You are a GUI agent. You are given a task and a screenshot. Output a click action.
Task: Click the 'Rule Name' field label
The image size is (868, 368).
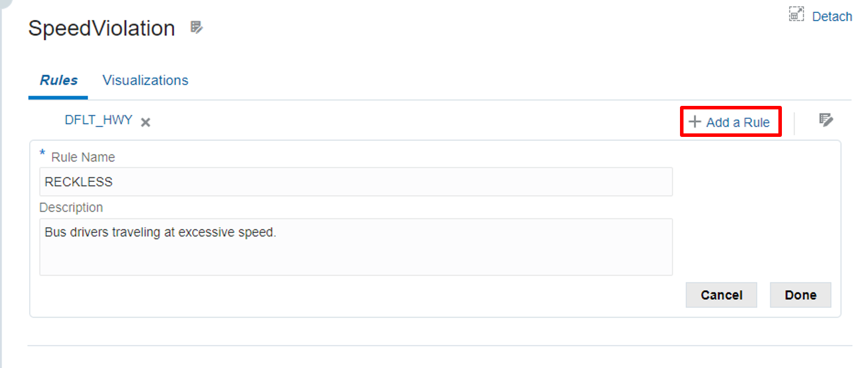coord(83,157)
